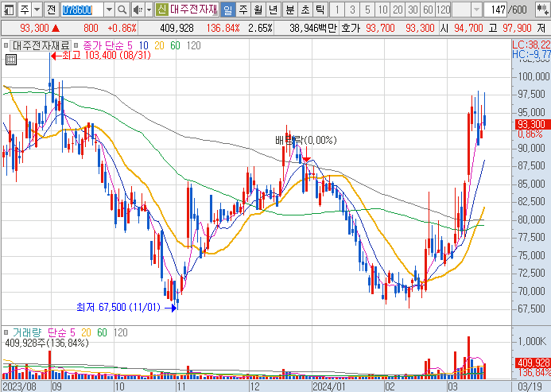Select the 3 interval button
Screen dimensions: 551x392
pyautogui.click(x=352, y=10)
